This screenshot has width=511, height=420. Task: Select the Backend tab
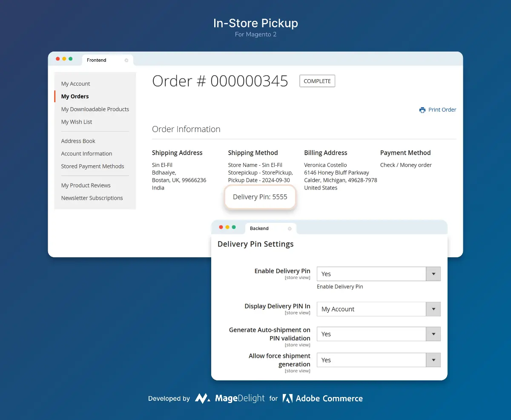pos(271,229)
